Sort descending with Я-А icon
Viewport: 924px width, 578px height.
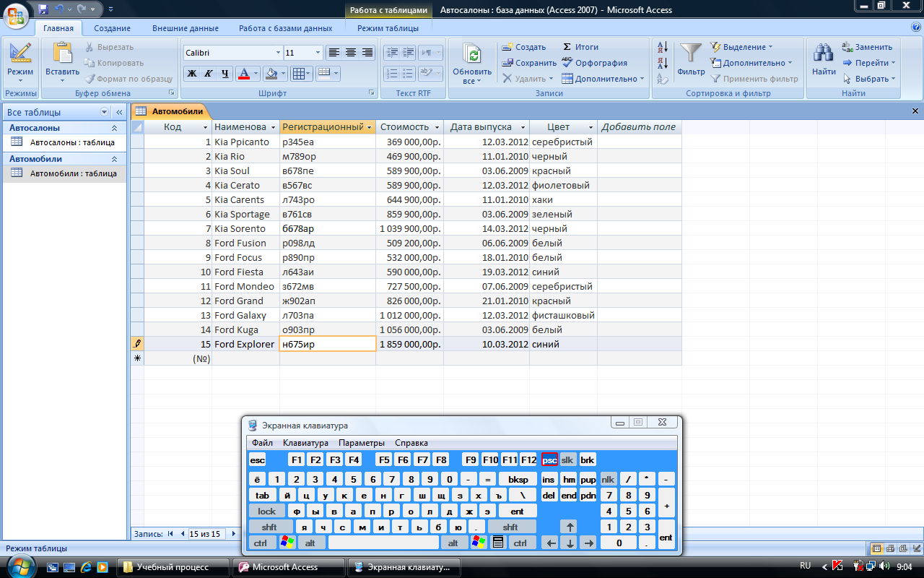[x=663, y=64]
